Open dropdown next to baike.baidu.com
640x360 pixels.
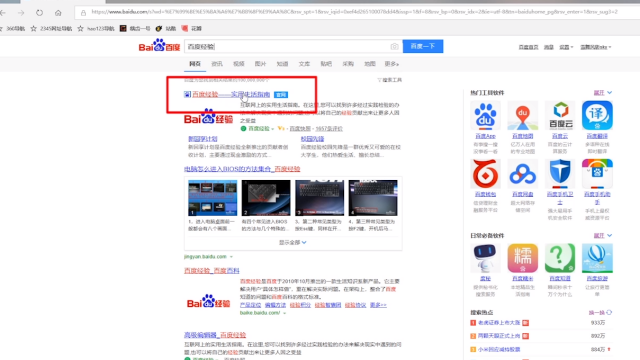pos(284,313)
